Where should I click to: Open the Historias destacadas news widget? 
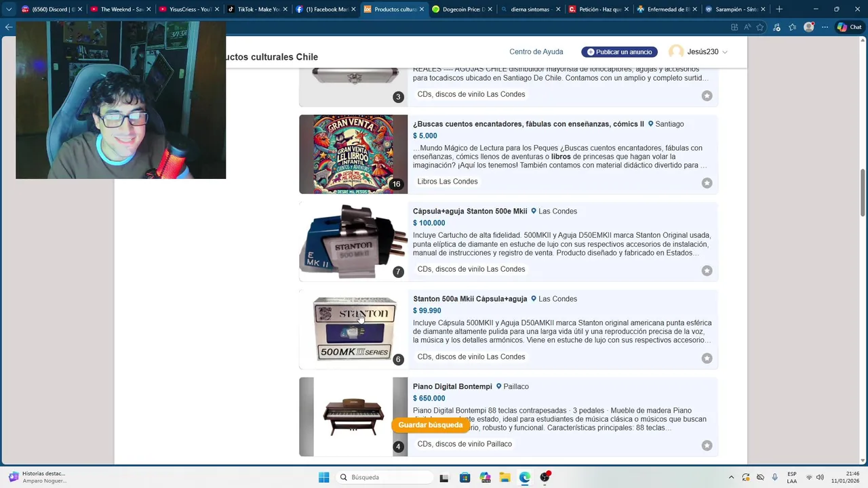[37, 477]
